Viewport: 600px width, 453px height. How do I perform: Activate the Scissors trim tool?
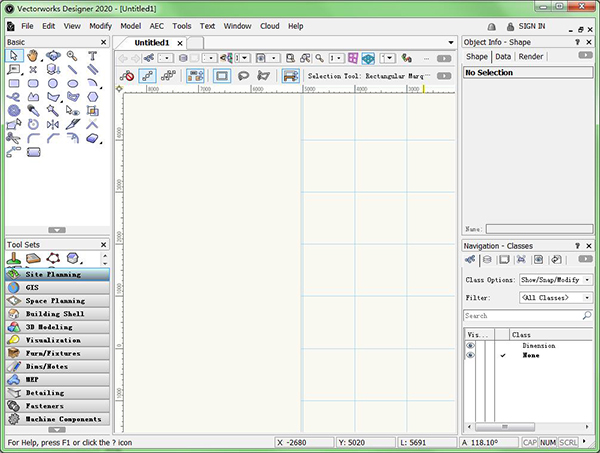[x=14, y=139]
